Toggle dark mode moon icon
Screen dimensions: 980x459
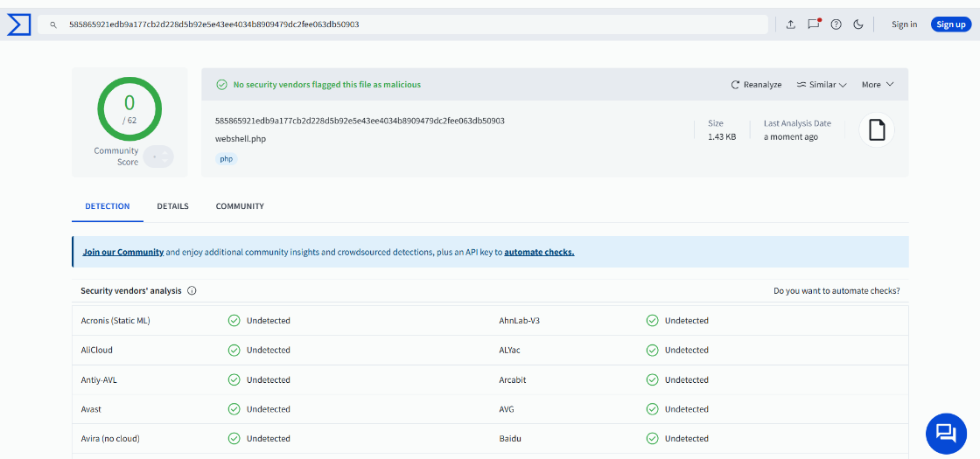(x=858, y=24)
